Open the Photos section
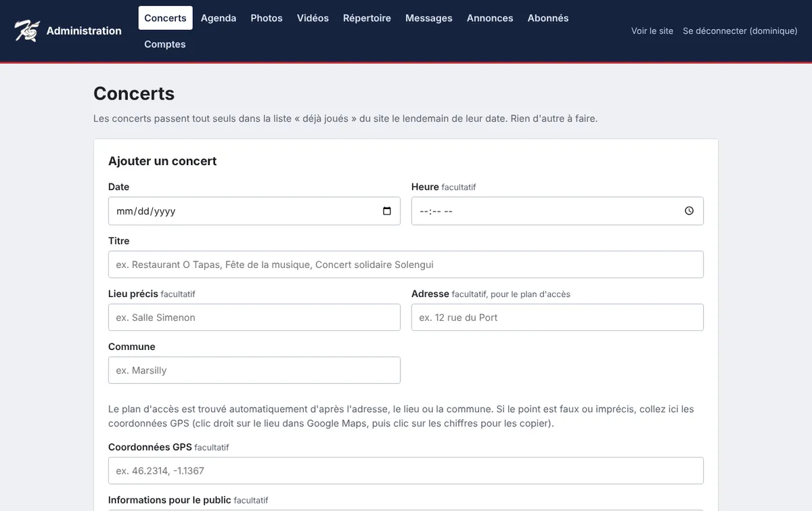 [267, 18]
